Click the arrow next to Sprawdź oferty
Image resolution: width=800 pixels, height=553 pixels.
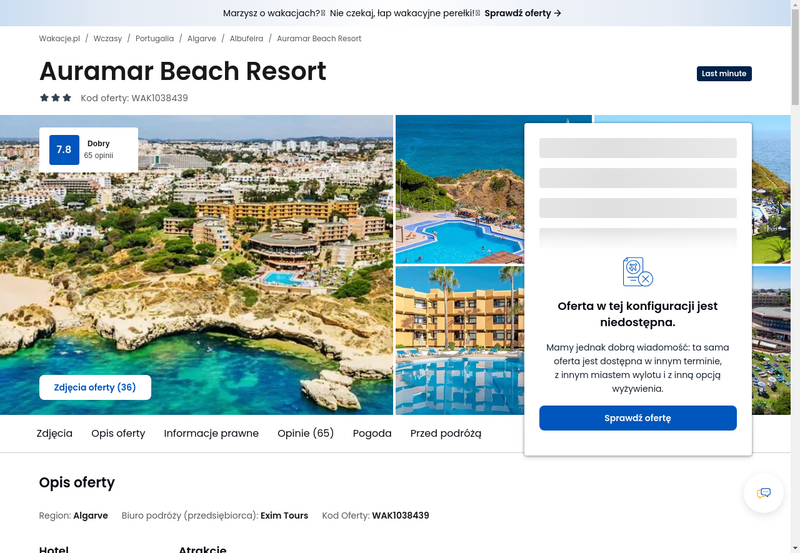(558, 13)
